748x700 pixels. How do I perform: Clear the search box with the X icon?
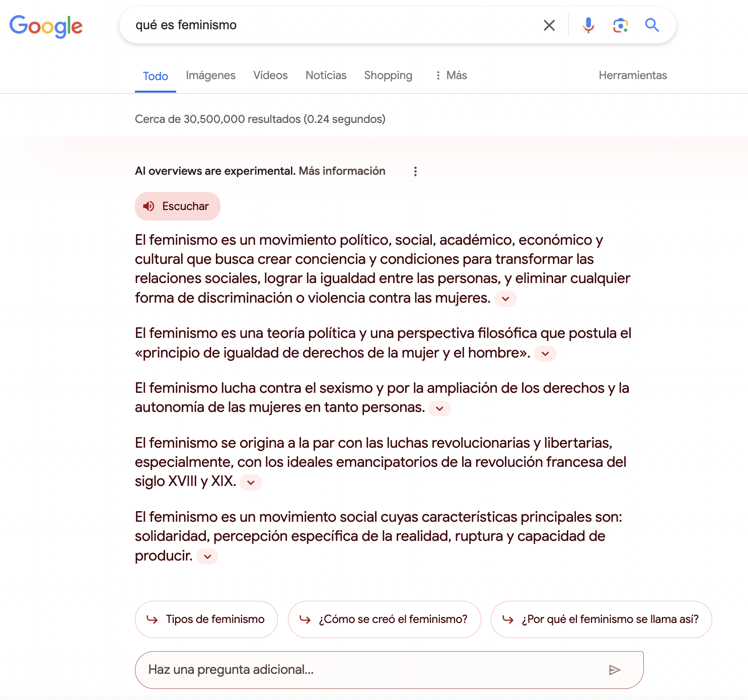click(549, 25)
